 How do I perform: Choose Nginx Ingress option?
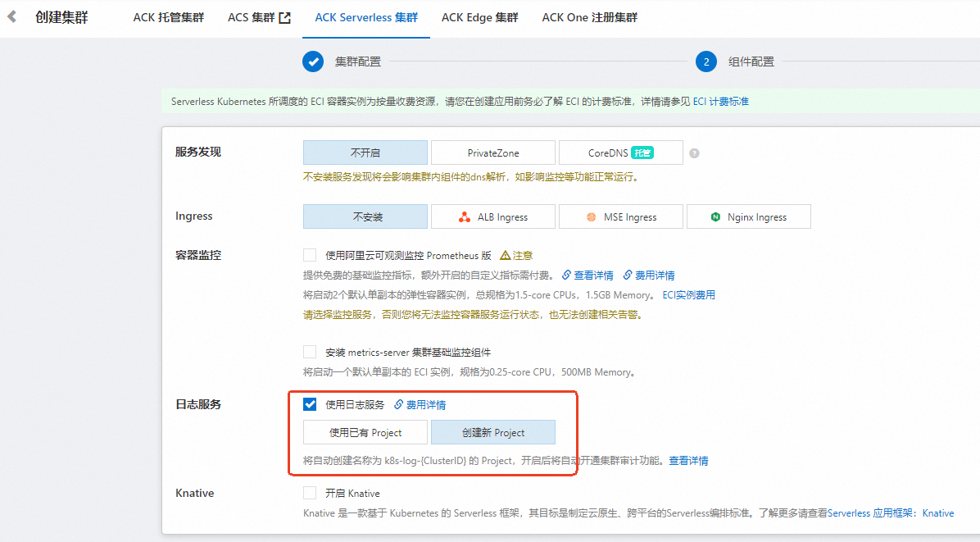[x=749, y=216]
